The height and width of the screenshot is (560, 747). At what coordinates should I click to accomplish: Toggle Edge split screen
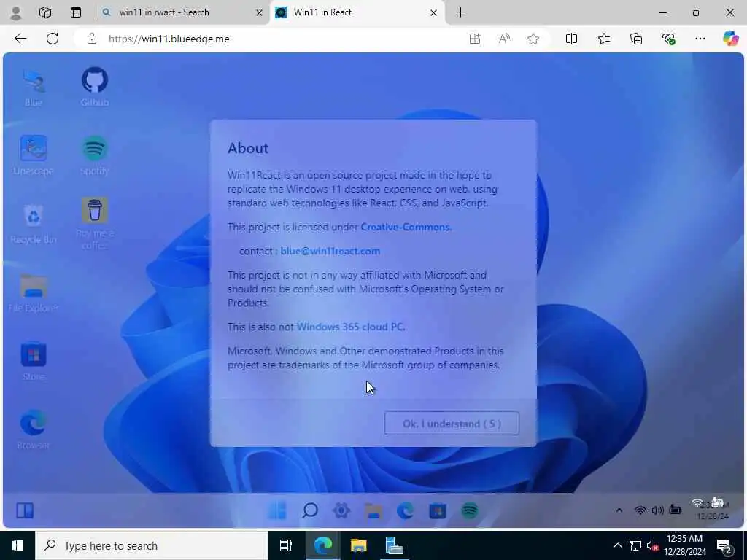point(571,39)
